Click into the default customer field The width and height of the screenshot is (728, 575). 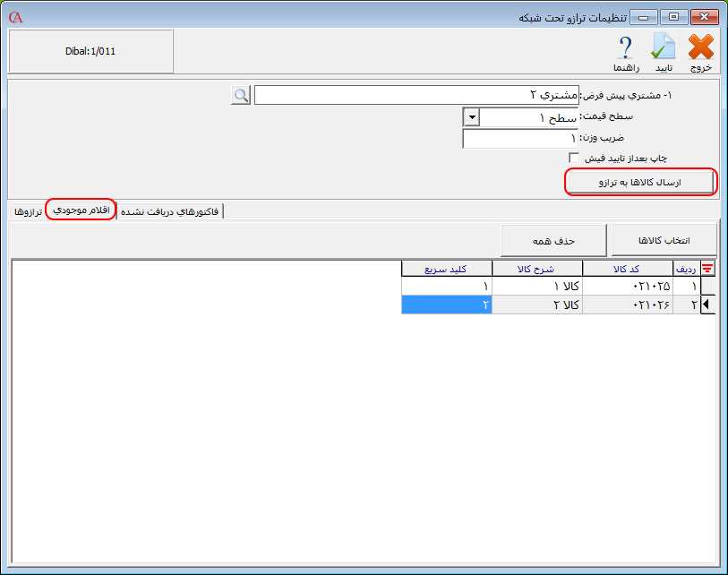tap(415, 95)
